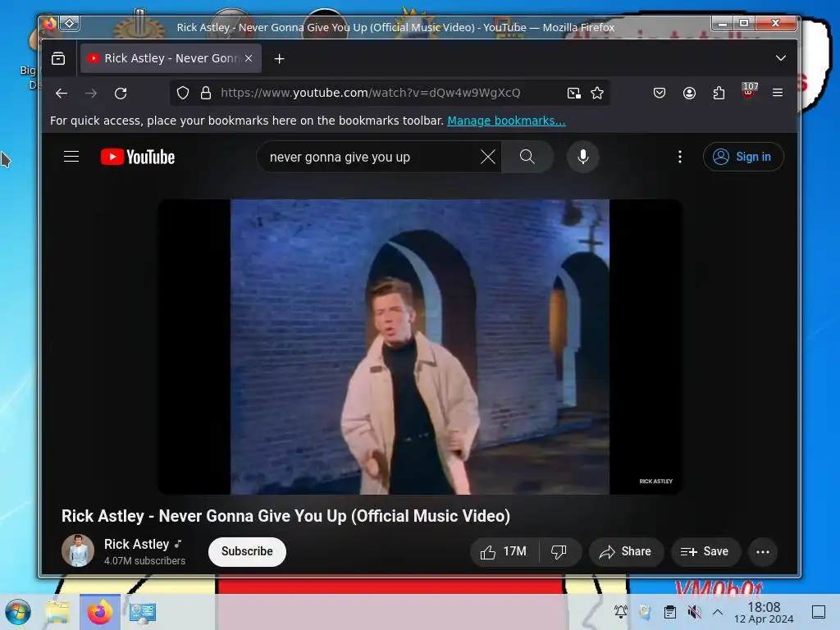Open more actions ellipsis under video
The width and height of the screenshot is (840, 630).
click(763, 552)
